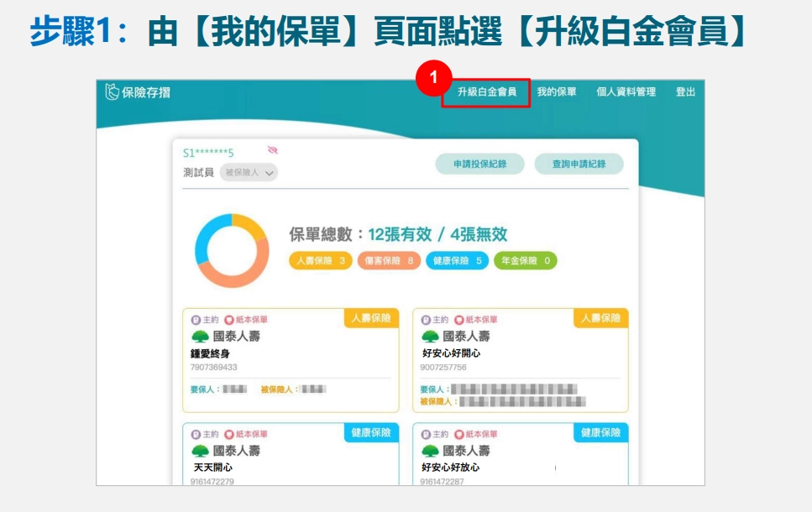Open the 被保險人 dropdown

[249, 172]
